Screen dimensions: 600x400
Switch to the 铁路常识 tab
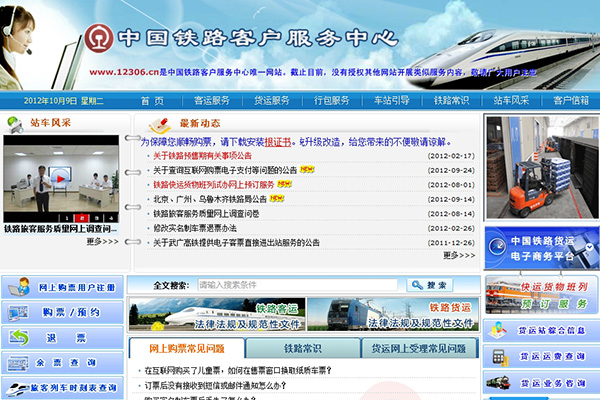point(302,349)
